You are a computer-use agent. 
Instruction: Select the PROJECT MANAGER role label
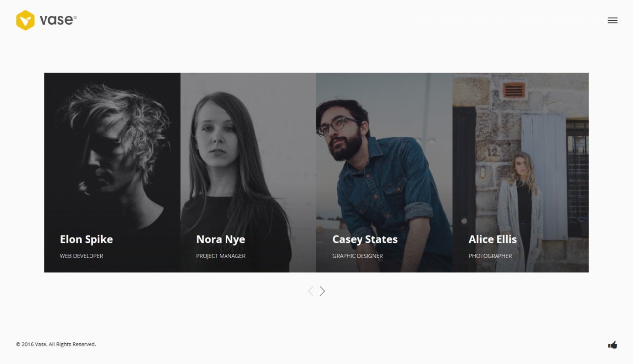click(x=221, y=256)
